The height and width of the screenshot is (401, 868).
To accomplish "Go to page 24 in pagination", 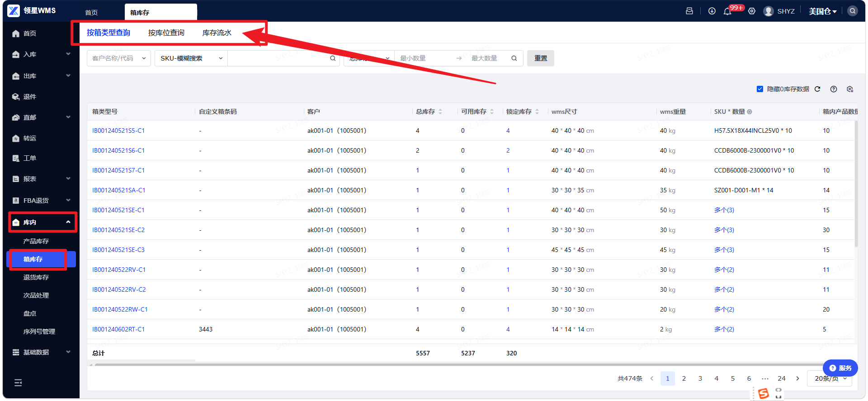I will tap(782, 378).
